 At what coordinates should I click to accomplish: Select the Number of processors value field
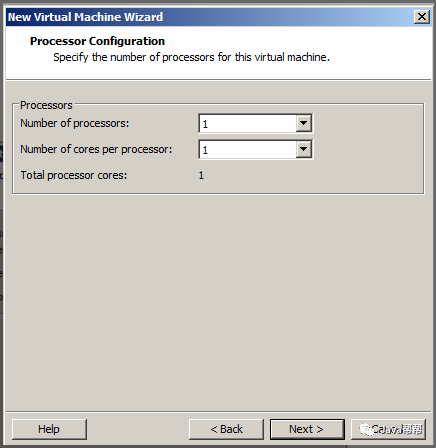click(x=247, y=124)
